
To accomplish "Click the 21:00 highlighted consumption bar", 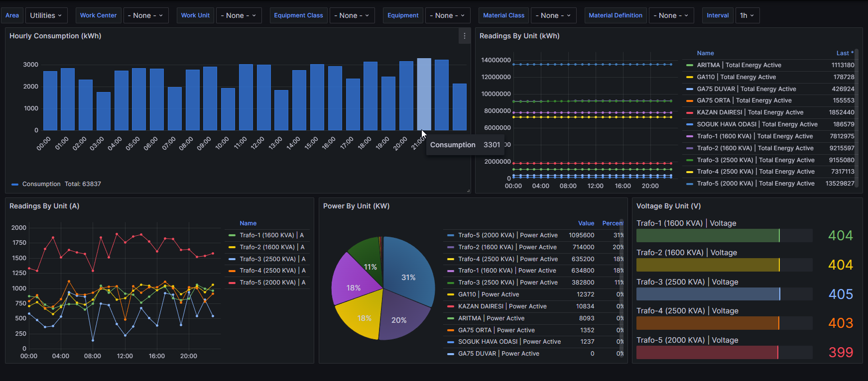I will (x=424, y=94).
